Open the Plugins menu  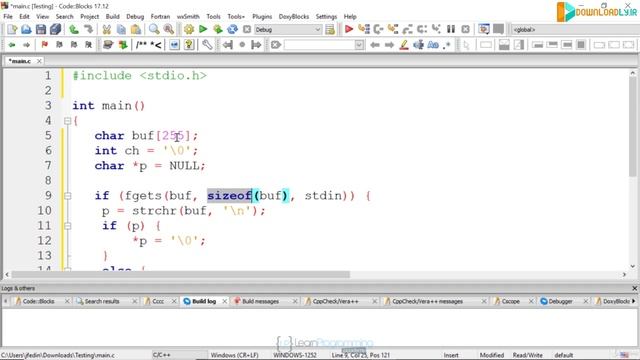(x=262, y=17)
